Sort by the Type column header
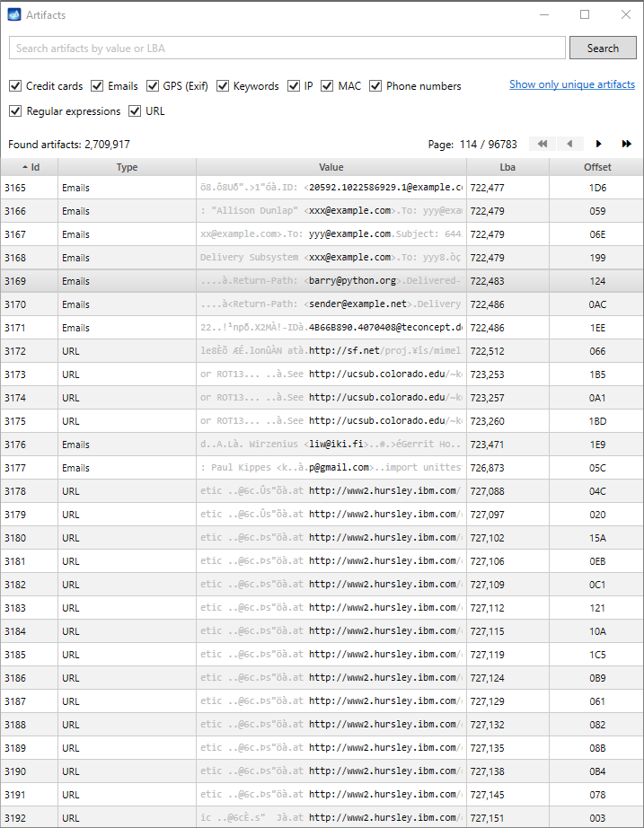 click(x=127, y=167)
